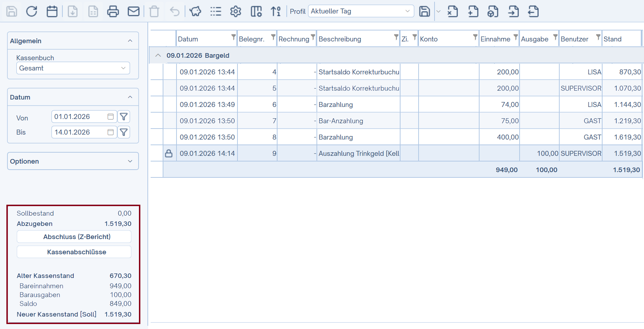The width and height of the screenshot is (644, 329).
Task: Click the envelope email icon
Action: (134, 11)
